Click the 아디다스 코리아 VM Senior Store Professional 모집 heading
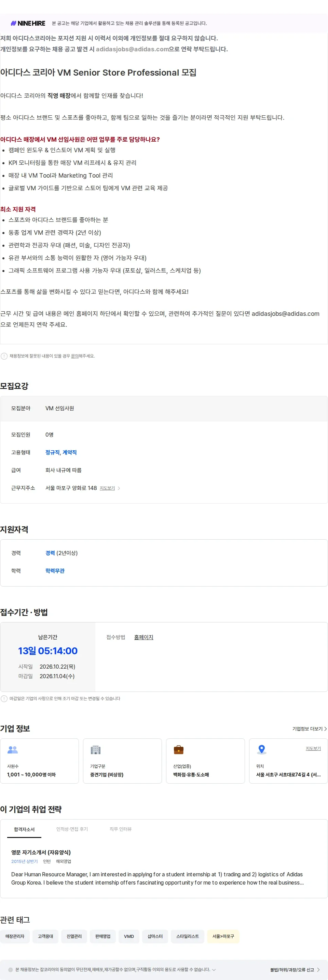Screen dimensions: 328x980 pyautogui.click(x=98, y=72)
